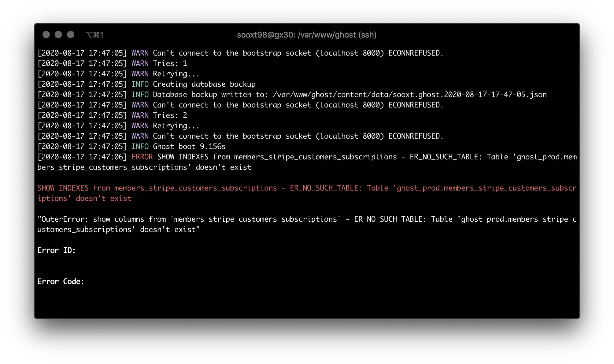Click the ⌥⌘1 shortcut indicator
This screenshot has width=614, height=364.
[94, 35]
